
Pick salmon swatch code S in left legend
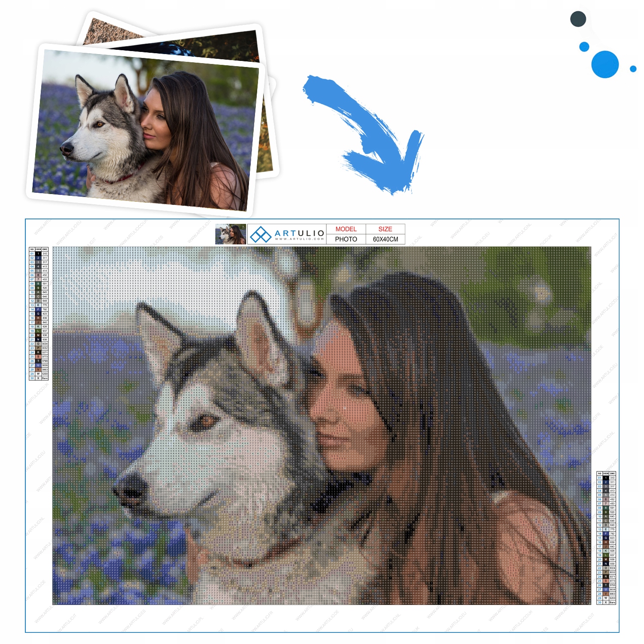(x=38, y=357)
